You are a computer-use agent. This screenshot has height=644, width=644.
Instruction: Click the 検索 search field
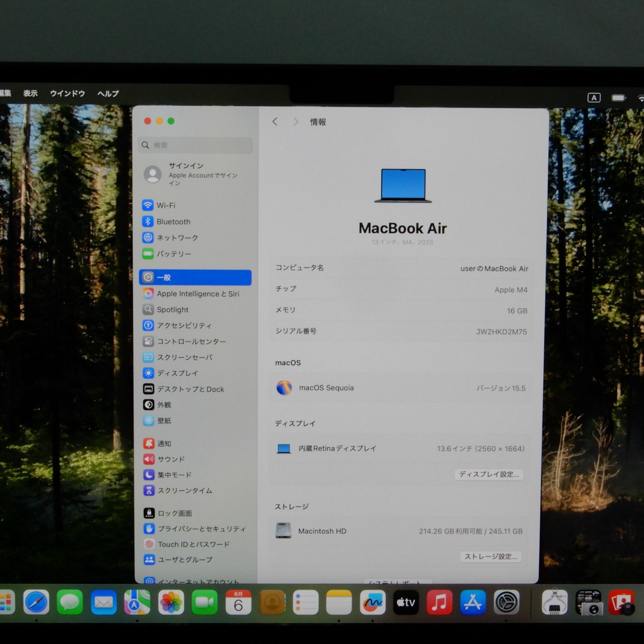(x=196, y=145)
